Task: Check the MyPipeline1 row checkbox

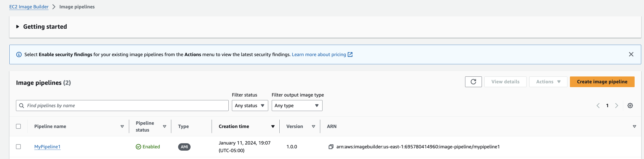Action: (x=19, y=147)
